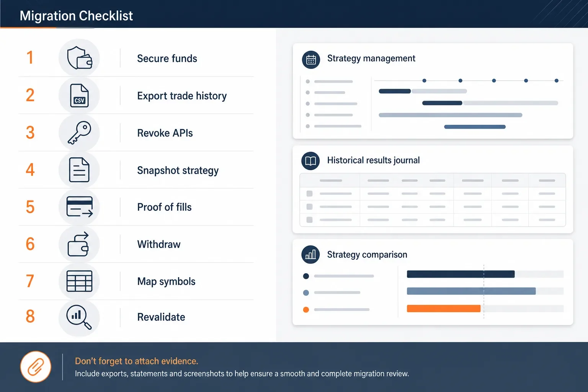Click the bar chart icon on Strategy comparison
Screen dimensions: 588x392
pyautogui.click(x=310, y=255)
